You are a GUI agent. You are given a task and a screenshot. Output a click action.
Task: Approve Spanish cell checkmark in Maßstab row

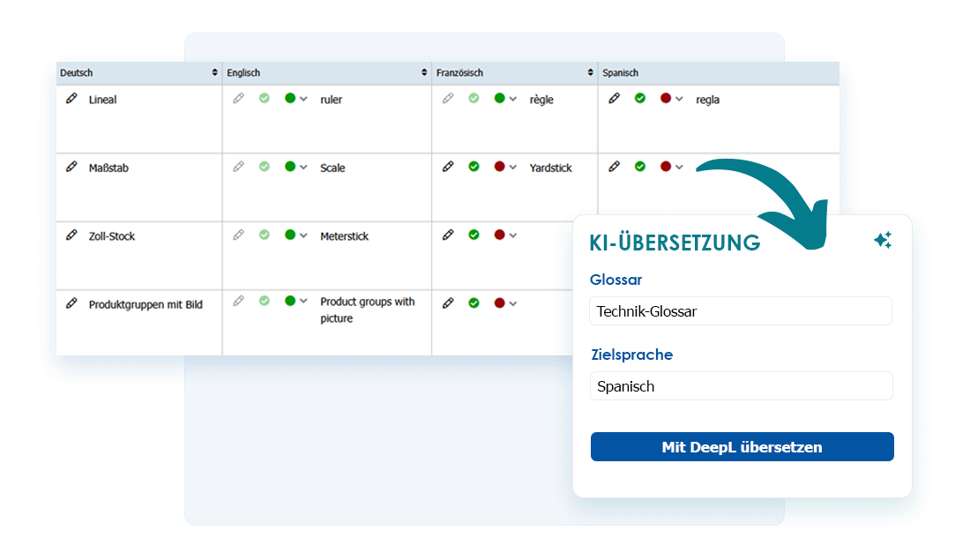(x=640, y=167)
